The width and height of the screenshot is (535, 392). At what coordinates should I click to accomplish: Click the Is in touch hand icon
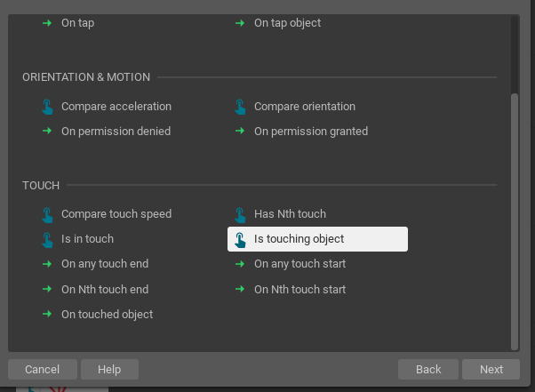click(x=47, y=240)
